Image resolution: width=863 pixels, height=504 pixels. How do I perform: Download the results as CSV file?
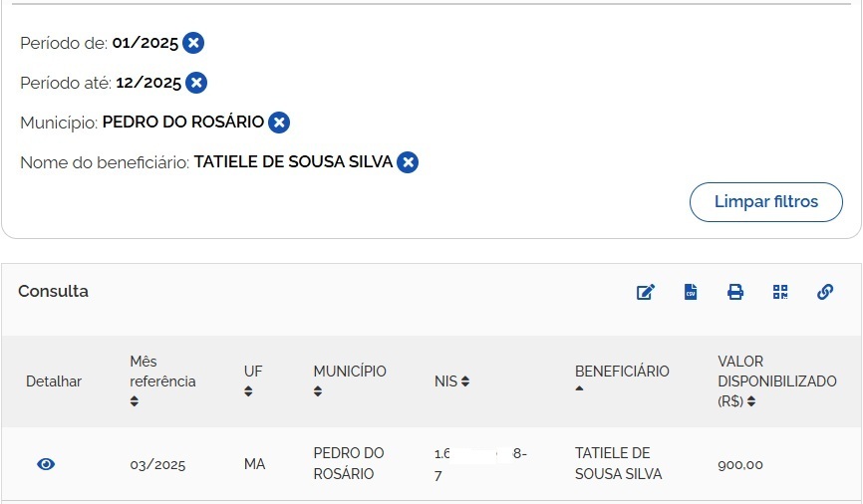point(691,292)
